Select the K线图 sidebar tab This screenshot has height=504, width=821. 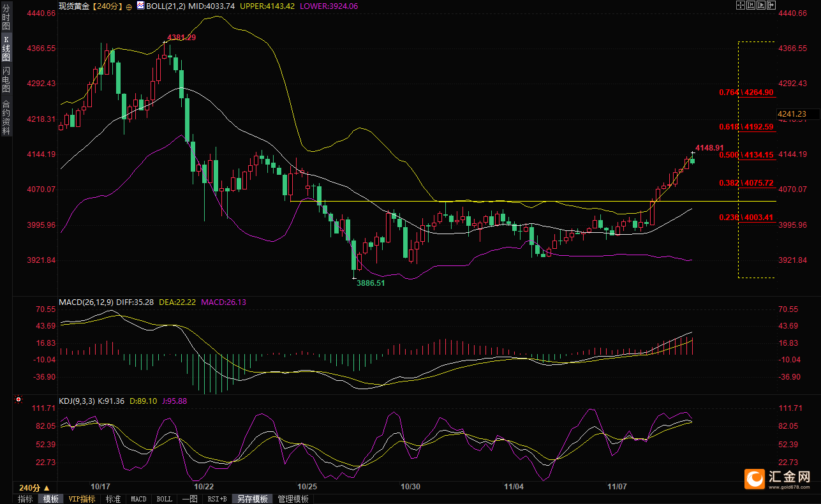6,48
